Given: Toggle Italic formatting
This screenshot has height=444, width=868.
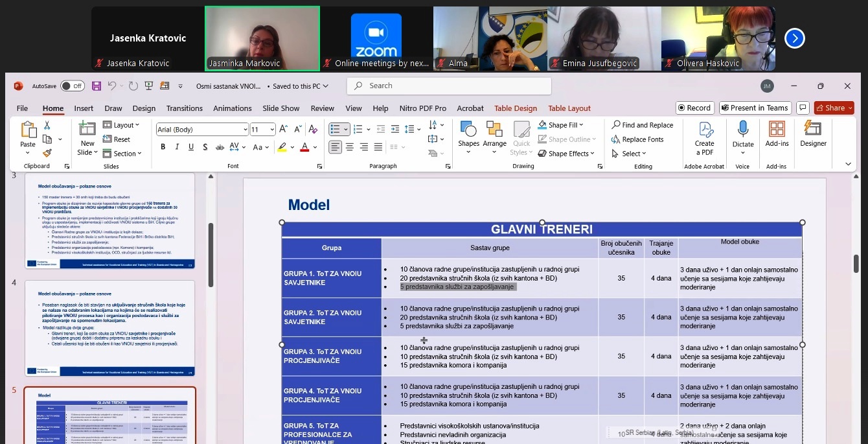Looking at the screenshot, I should [x=177, y=147].
